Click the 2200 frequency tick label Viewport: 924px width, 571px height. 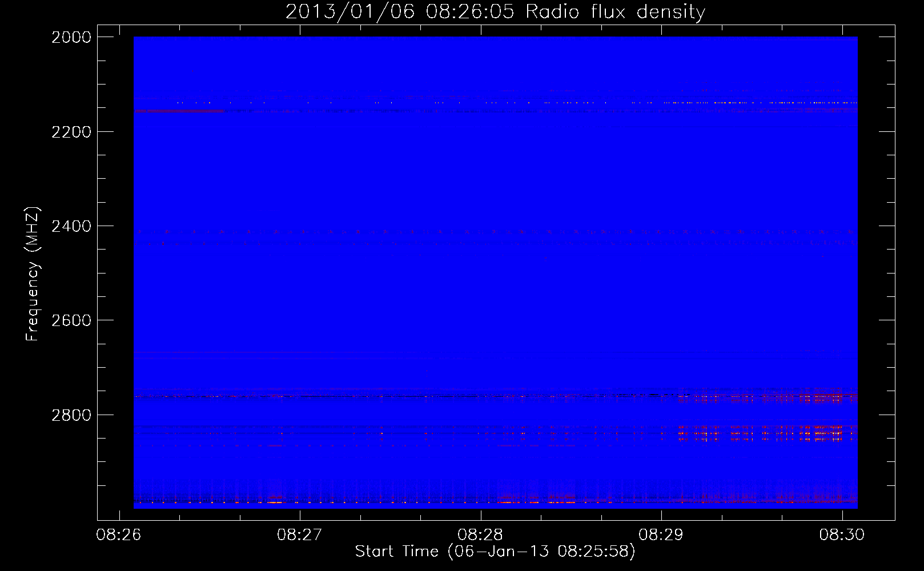pos(71,132)
